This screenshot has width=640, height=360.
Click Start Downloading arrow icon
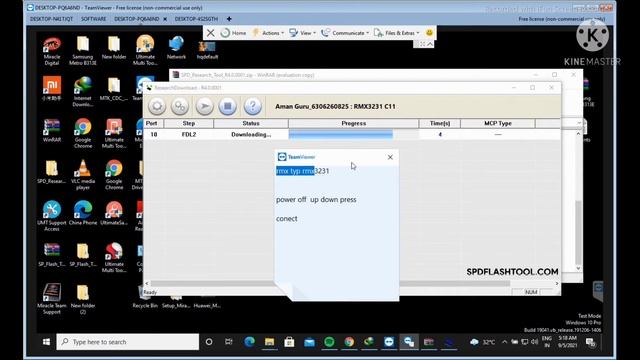204,107
